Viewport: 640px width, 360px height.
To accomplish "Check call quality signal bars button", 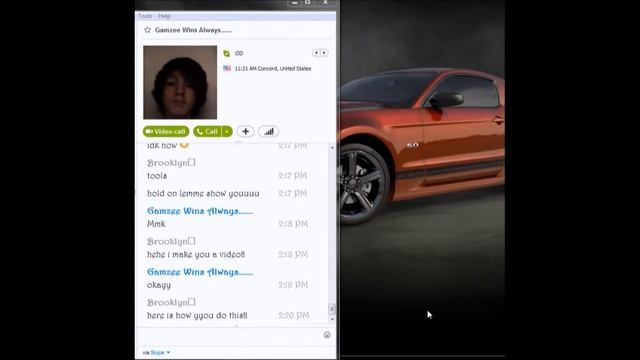I will coord(269,131).
